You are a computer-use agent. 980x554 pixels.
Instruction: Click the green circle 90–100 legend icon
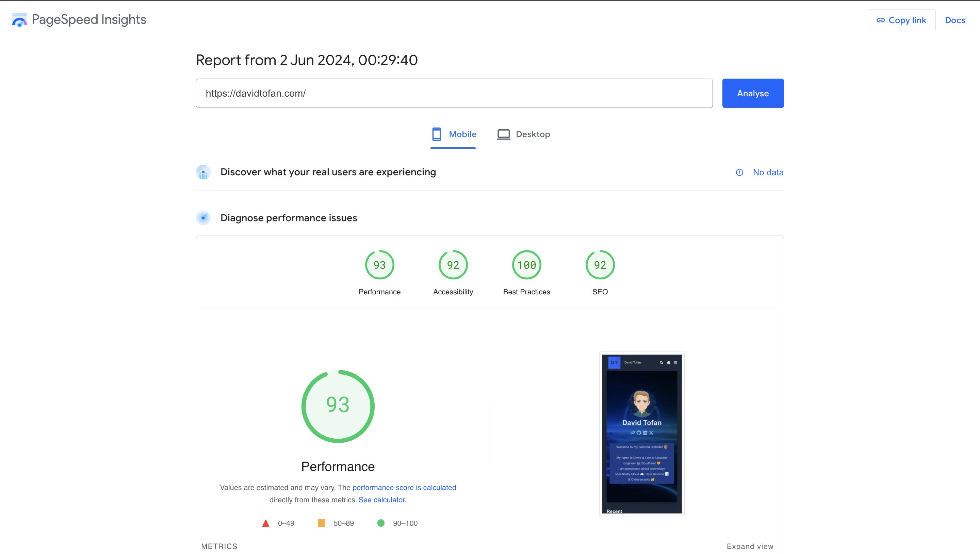pos(380,523)
